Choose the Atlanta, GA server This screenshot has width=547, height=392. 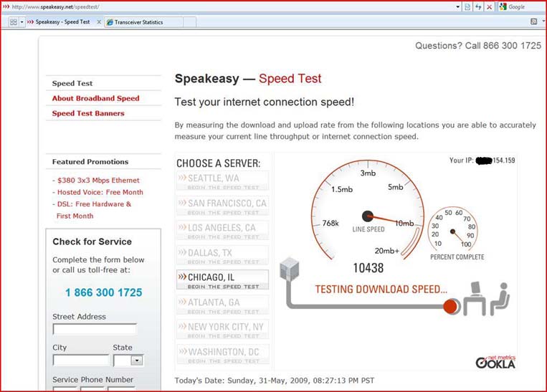tap(222, 305)
